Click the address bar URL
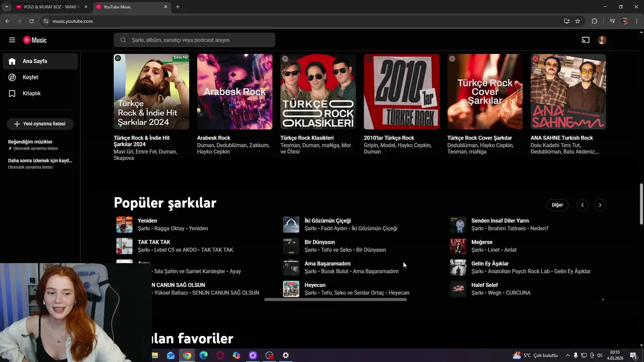 72,21
